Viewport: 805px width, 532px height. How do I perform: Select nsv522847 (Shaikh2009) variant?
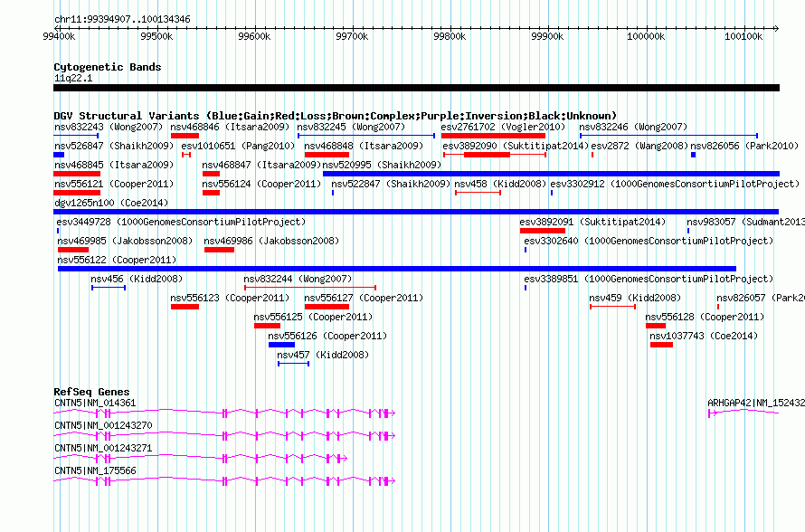pos(391,184)
